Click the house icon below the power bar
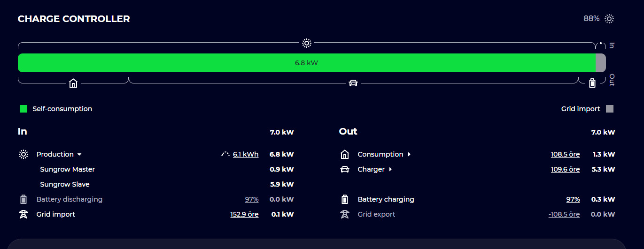This screenshot has width=644, height=249. click(x=73, y=83)
